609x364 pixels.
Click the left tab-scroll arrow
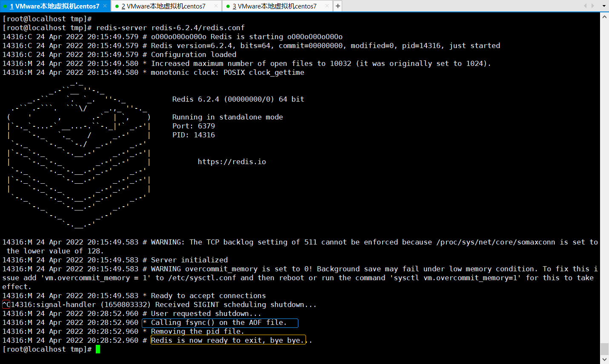[585, 6]
